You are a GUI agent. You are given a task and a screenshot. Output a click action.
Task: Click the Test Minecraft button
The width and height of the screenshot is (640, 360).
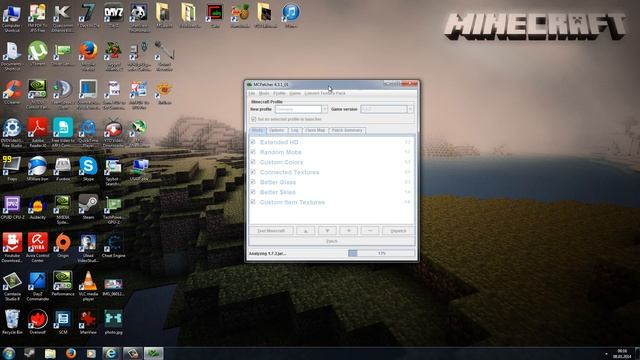click(x=271, y=231)
